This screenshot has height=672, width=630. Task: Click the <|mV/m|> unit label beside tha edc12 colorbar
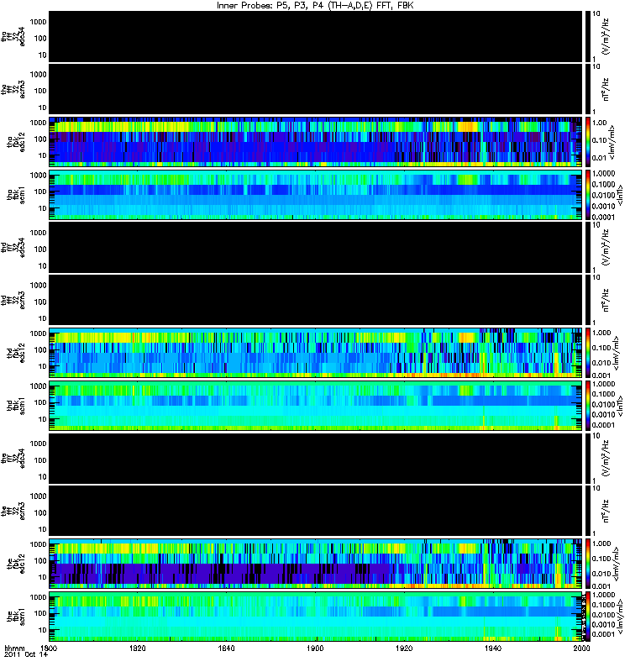point(612,142)
